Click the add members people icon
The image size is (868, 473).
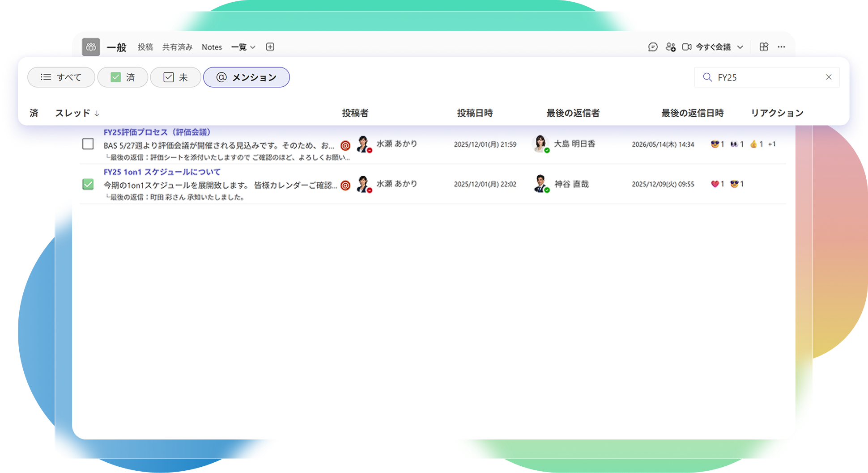(670, 47)
